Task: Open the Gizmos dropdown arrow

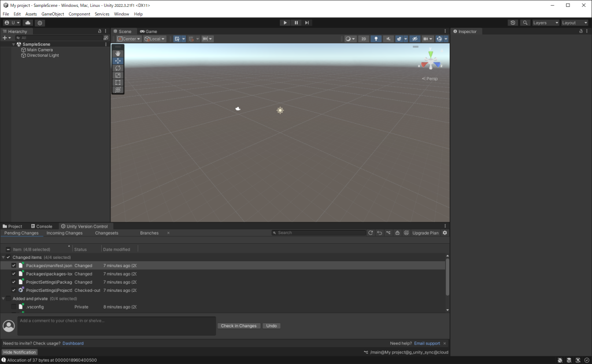Action: (x=446, y=39)
